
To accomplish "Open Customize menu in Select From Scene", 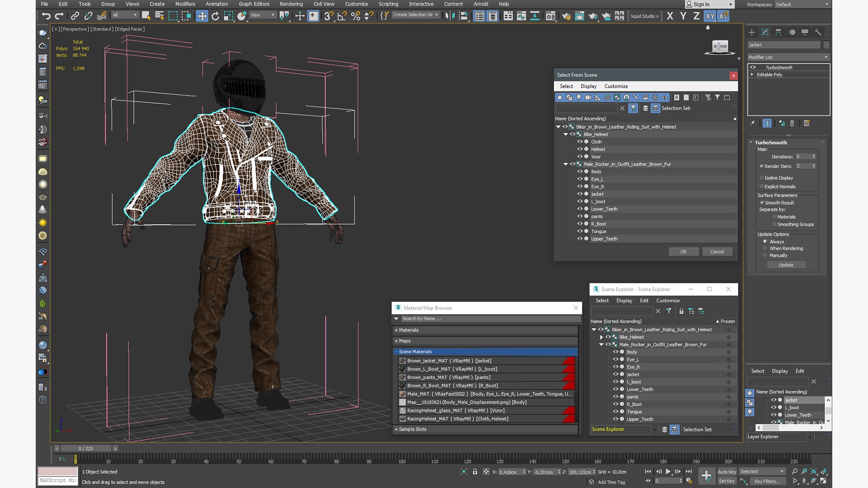I will (616, 86).
